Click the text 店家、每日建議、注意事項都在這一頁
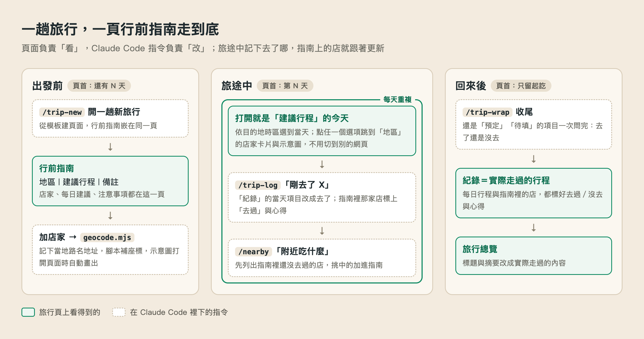 [x=102, y=194]
